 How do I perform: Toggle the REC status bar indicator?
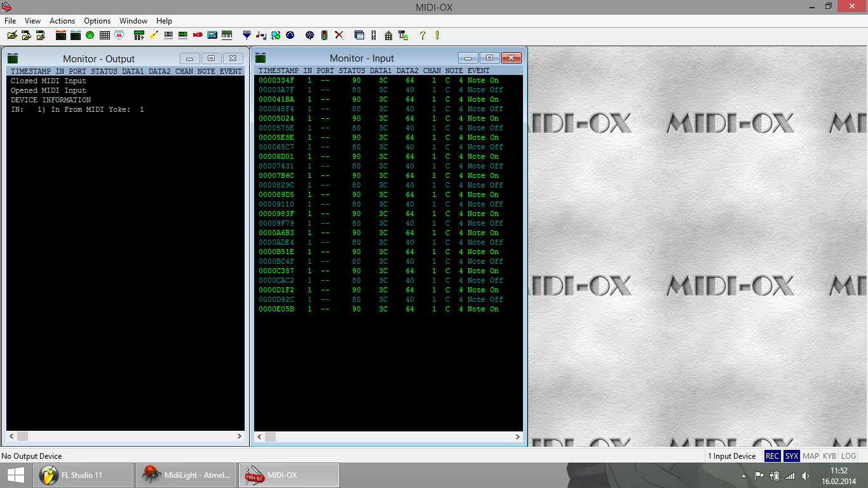772,456
